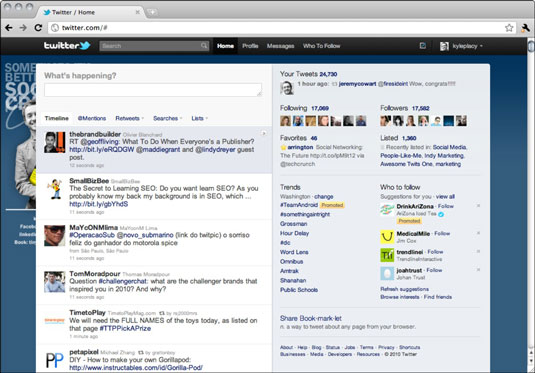The image size is (535, 373).
Task: Open the browser wrench settings menu
Action: click(525, 28)
